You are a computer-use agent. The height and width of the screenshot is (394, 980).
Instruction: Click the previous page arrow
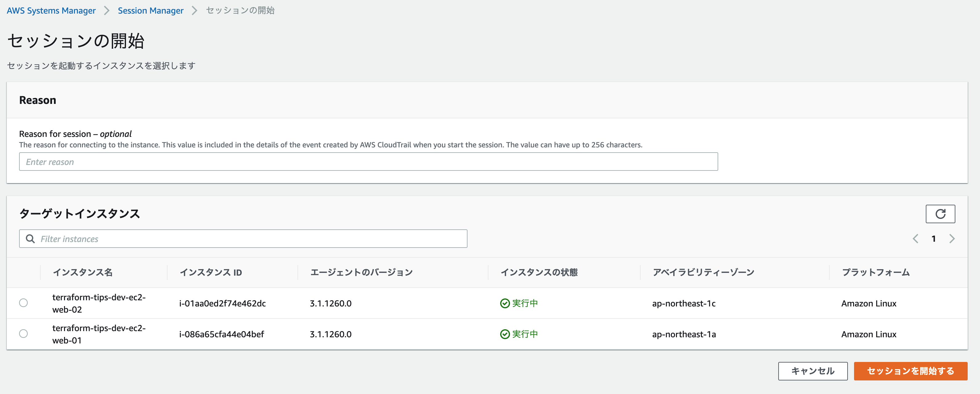pyautogui.click(x=915, y=239)
